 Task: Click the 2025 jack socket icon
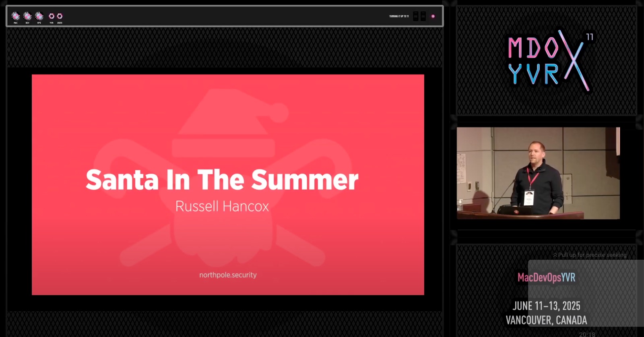[60, 16]
